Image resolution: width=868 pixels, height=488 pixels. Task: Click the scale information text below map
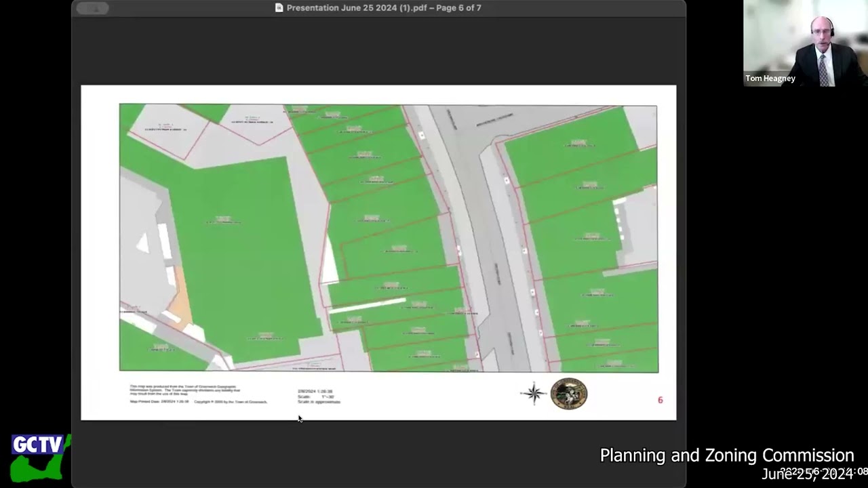319,396
